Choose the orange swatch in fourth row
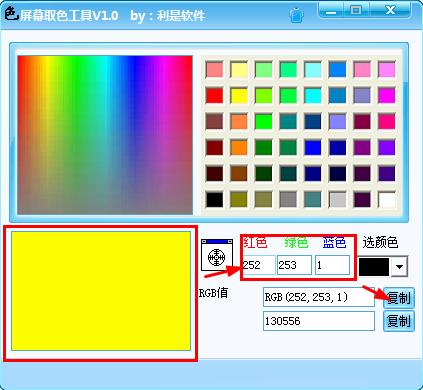This screenshot has height=390, width=423. tap(239, 147)
